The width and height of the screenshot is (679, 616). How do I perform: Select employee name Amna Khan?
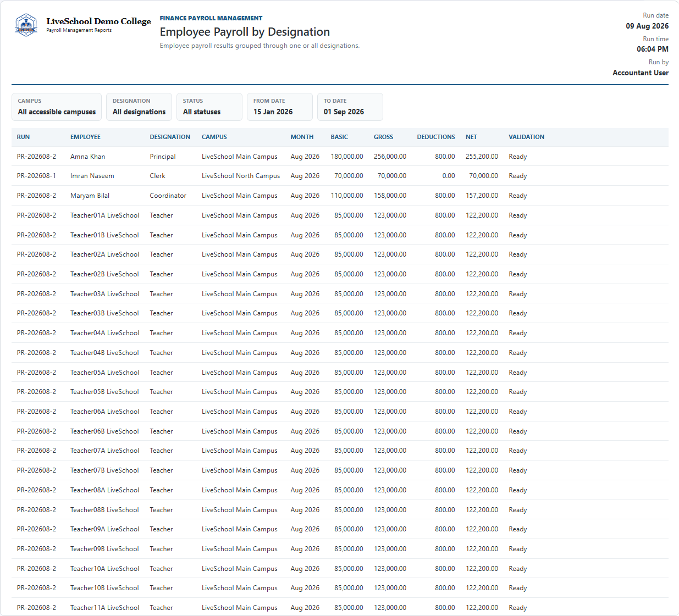point(87,157)
